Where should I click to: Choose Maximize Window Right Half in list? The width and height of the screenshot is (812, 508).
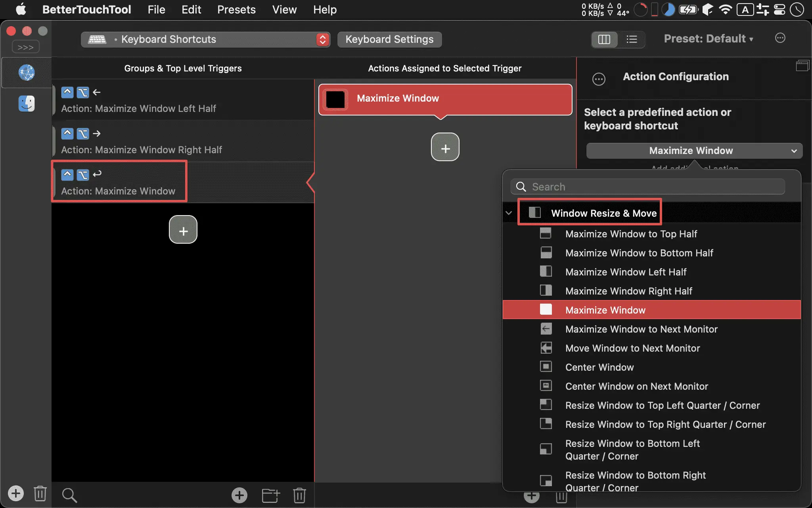coord(652,291)
